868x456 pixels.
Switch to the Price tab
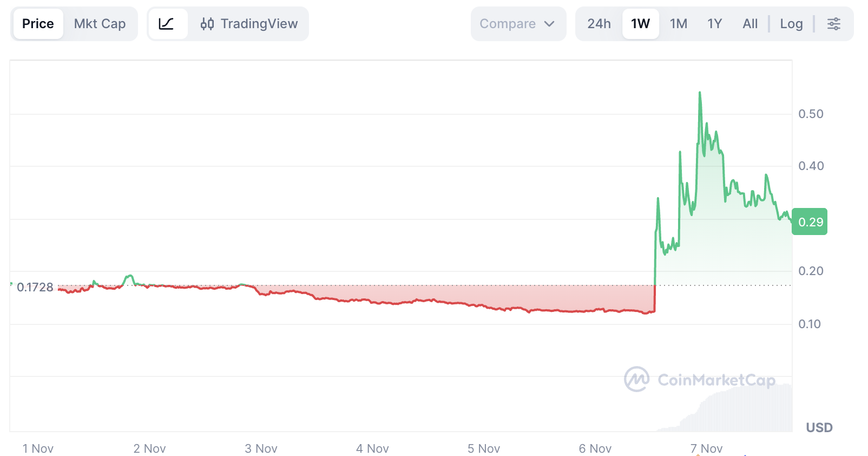[x=38, y=23]
